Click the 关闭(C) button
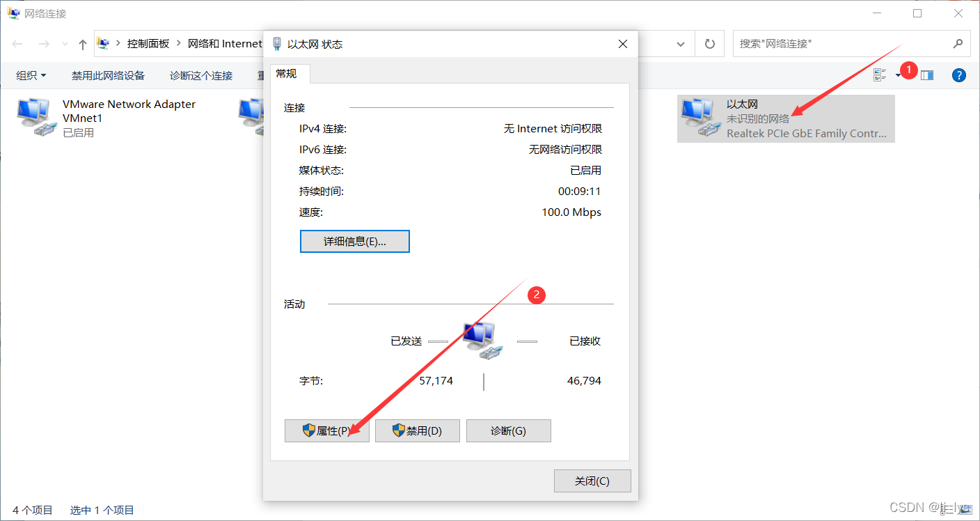 [592, 481]
